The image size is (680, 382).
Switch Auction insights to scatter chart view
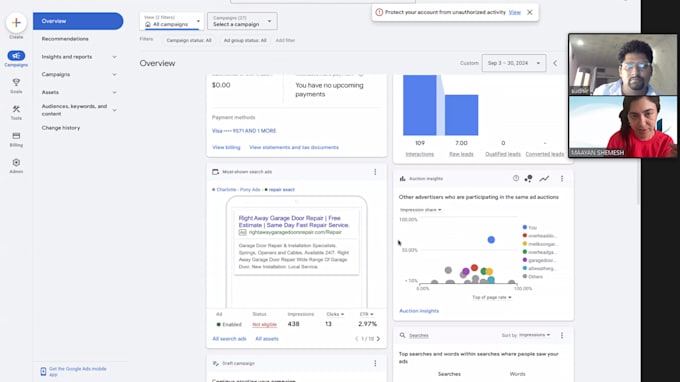coord(529,179)
